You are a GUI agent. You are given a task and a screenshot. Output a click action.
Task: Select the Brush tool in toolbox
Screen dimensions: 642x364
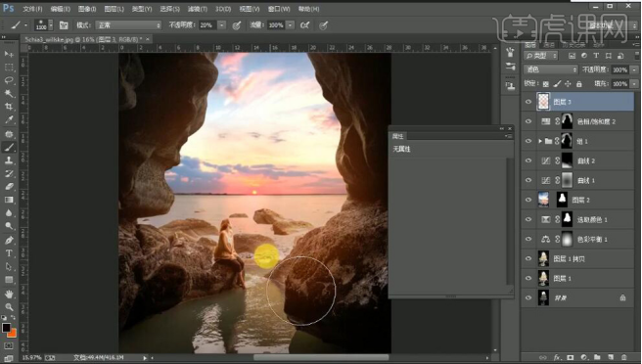tap(9, 148)
